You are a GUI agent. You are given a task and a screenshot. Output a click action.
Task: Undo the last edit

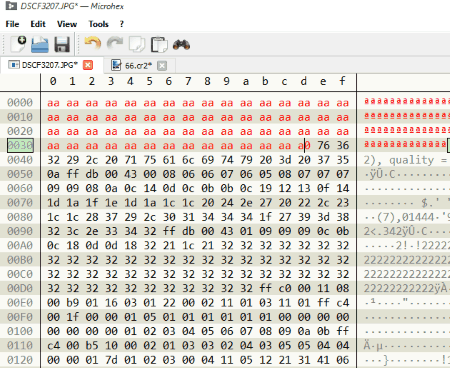[x=93, y=44]
